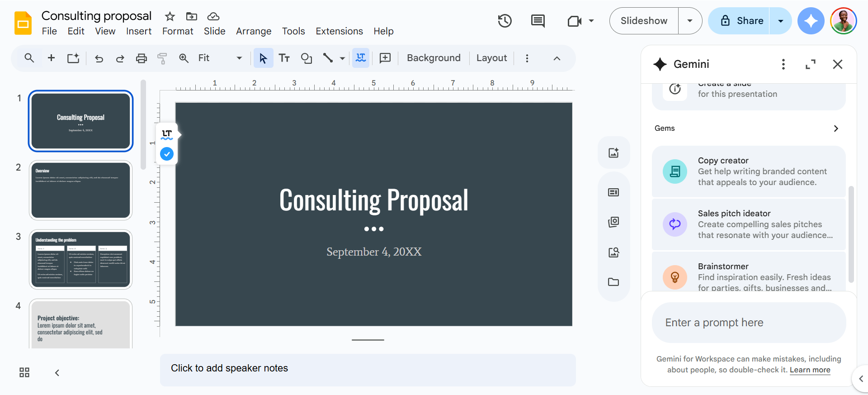868x395 pixels.
Task: Expand the Gems section chevron
Action: point(836,128)
